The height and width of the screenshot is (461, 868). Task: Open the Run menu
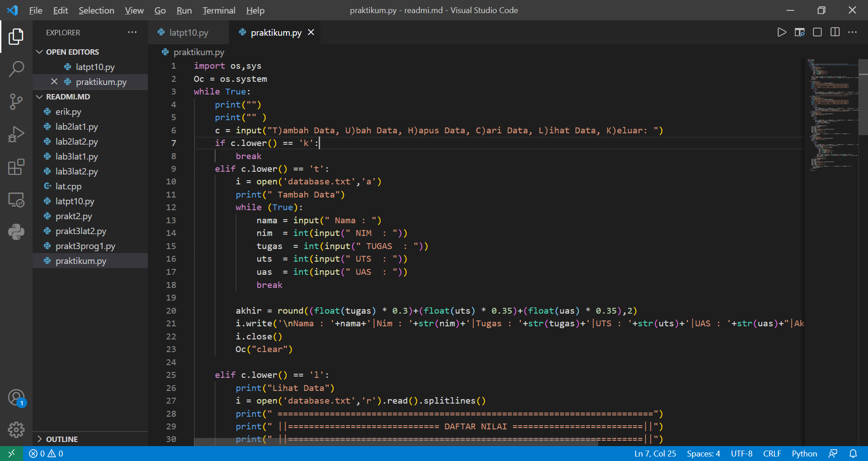[184, 10]
